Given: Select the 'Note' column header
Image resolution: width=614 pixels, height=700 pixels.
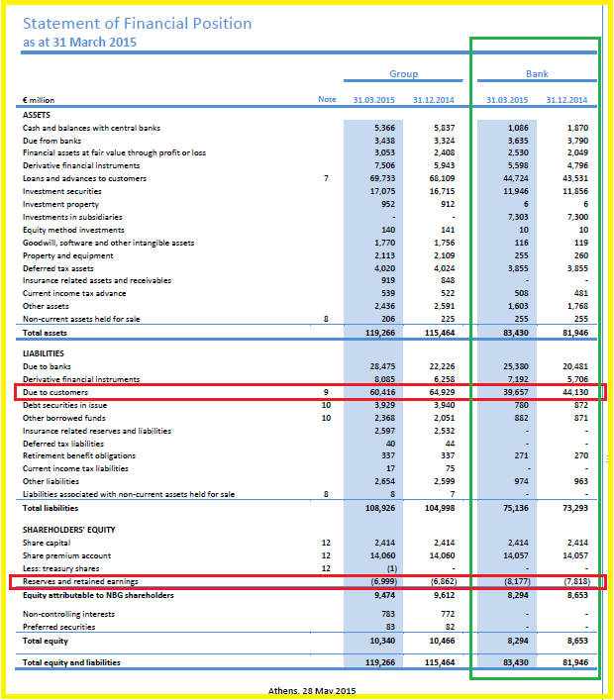Looking at the screenshot, I should tap(327, 100).
